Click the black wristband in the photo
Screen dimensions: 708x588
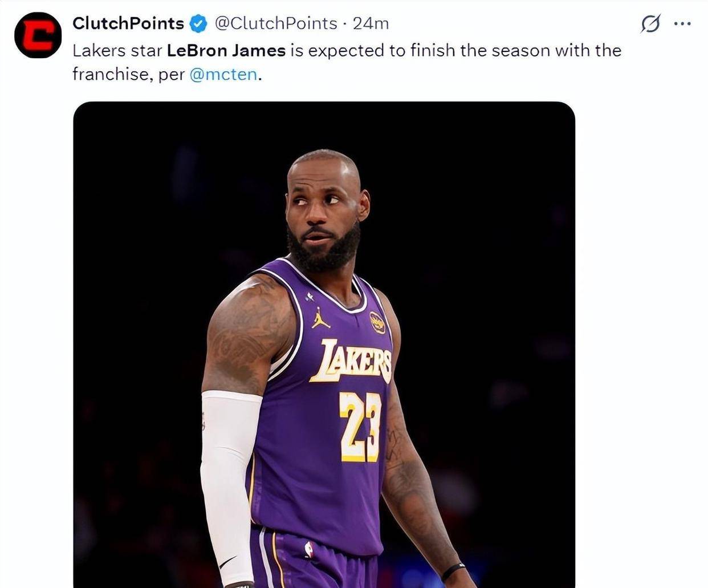pyautogui.click(x=453, y=570)
